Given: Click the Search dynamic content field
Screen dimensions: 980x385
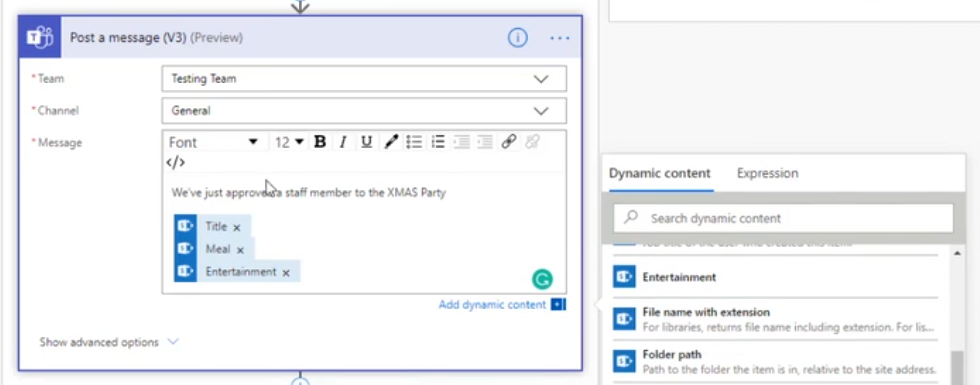Looking at the screenshot, I should (x=783, y=218).
